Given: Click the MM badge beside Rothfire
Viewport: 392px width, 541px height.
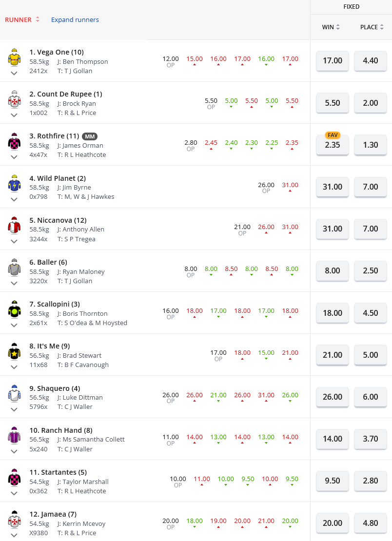Looking at the screenshot, I should pyautogui.click(x=90, y=136).
